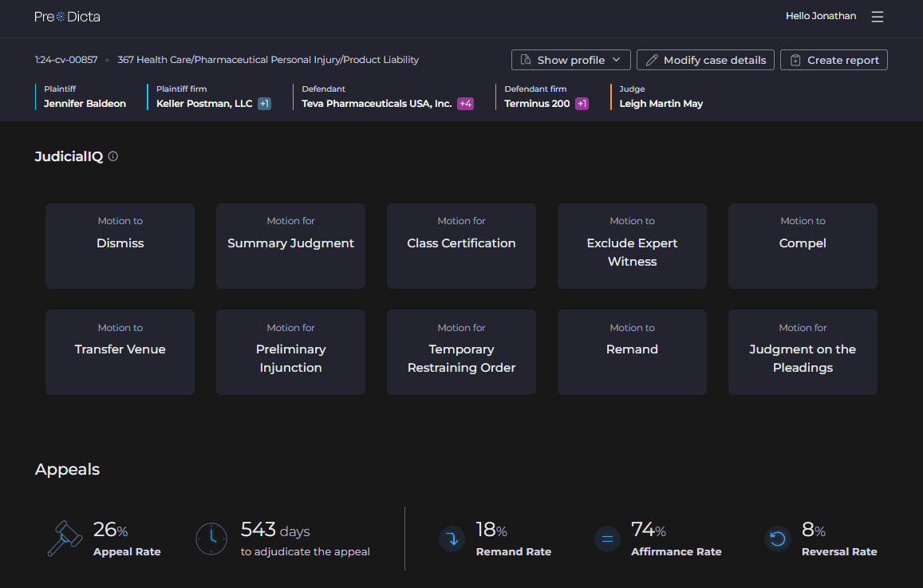The width and height of the screenshot is (923, 588).
Task: Expand the +1 defendant firm badge
Action: click(582, 104)
